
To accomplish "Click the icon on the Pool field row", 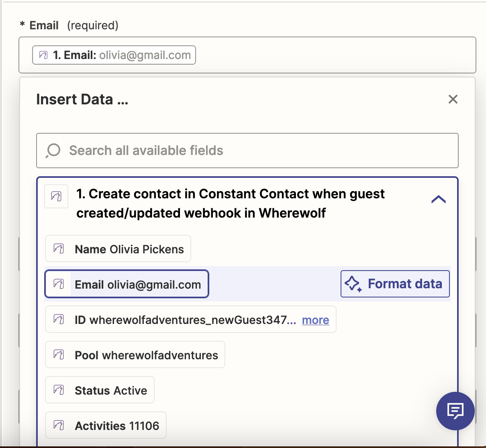I will coord(59,355).
